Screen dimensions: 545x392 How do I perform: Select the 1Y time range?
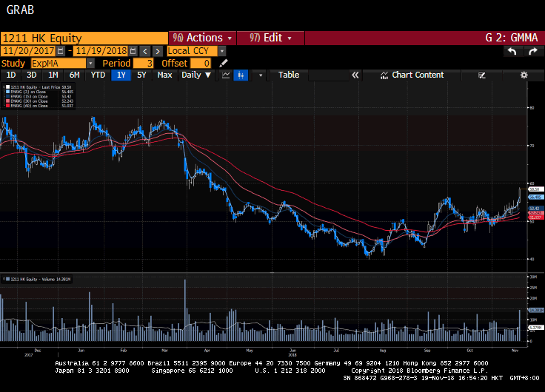(x=121, y=75)
